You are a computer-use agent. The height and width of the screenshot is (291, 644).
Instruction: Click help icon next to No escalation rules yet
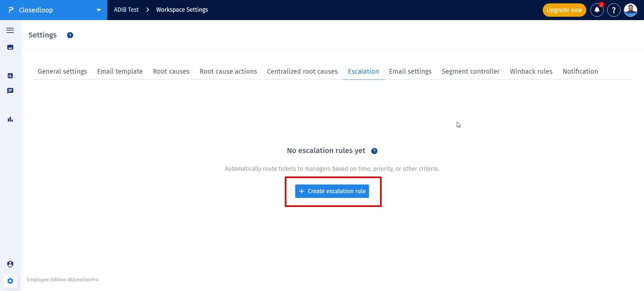(374, 151)
